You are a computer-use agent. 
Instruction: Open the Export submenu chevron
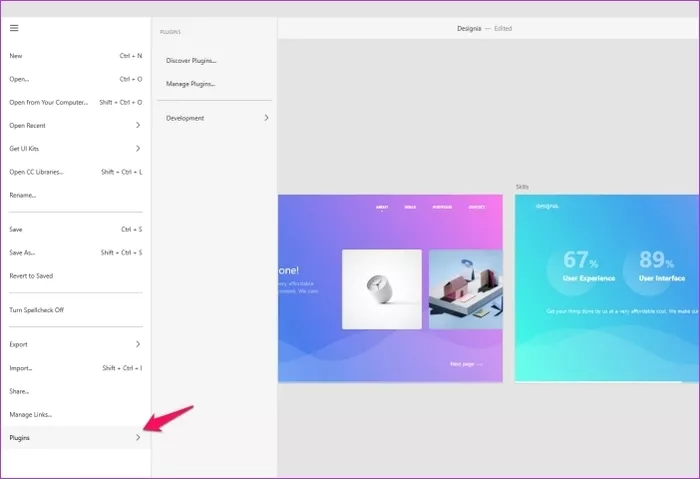pyautogui.click(x=138, y=344)
